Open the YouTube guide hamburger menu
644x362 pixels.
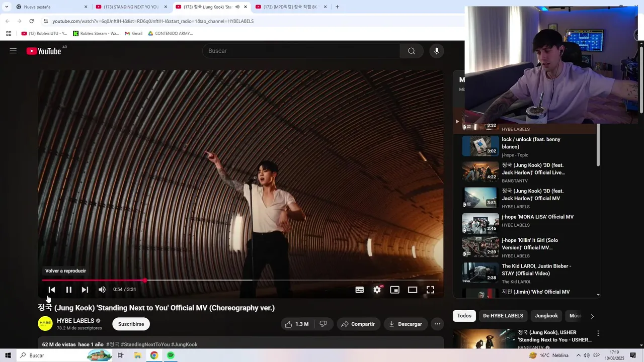[x=13, y=51]
